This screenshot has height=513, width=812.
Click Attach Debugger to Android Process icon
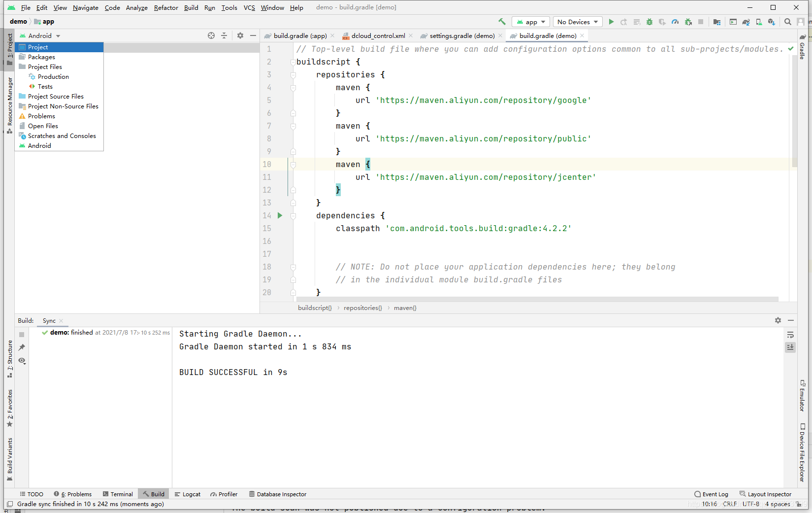click(x=688, y=22)
